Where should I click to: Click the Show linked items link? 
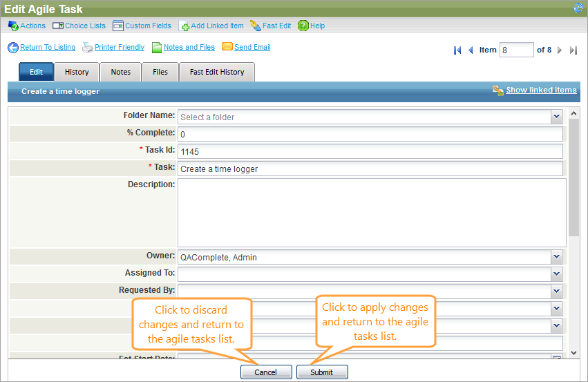pyautogui.click(x=540, y=90)
